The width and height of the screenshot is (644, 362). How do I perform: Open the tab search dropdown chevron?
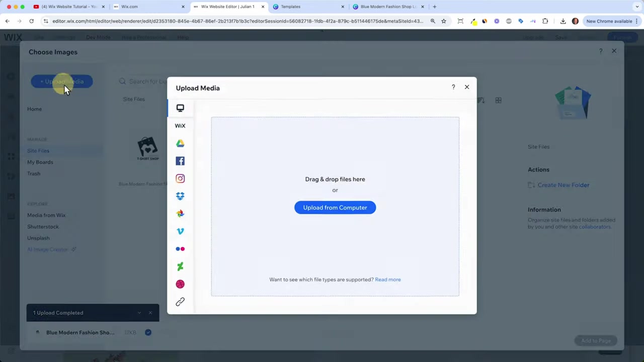(637, 7)
